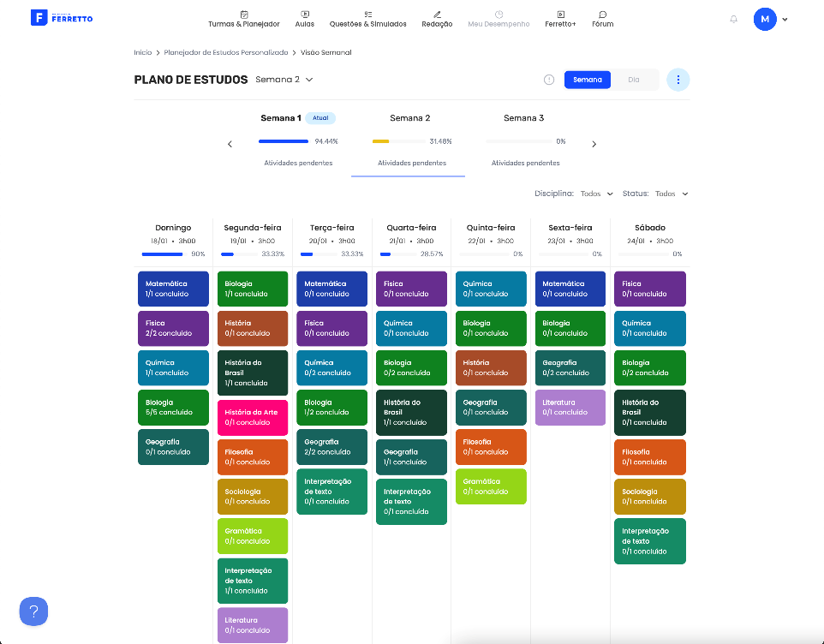The width and height of the screenshot is (824, 644).
Task: Show next weeks with right arrow
Action: (x=594, y=144)
